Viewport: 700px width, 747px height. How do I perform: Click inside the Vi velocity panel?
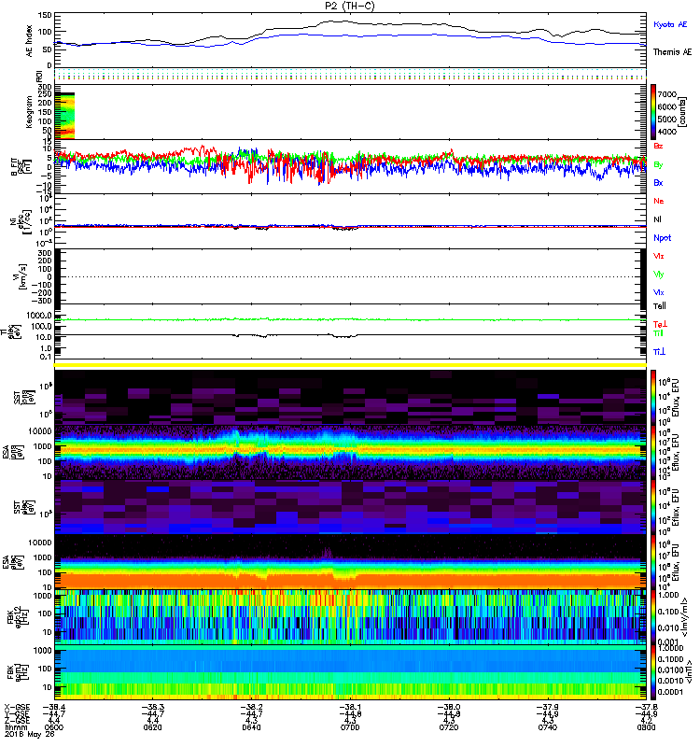(350, 276)
